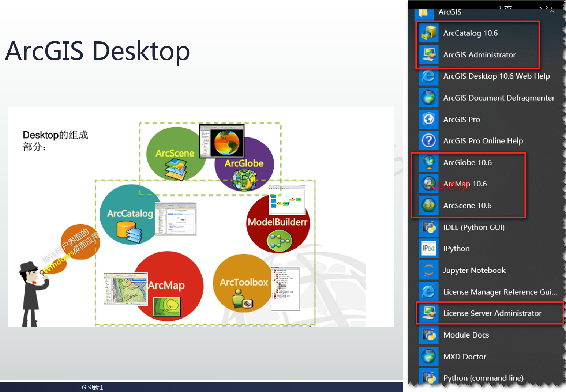This screenshot has width=566, height=392.
Task: Click the ArcGIS folder icon in the start menu
Action: point(424,14)
